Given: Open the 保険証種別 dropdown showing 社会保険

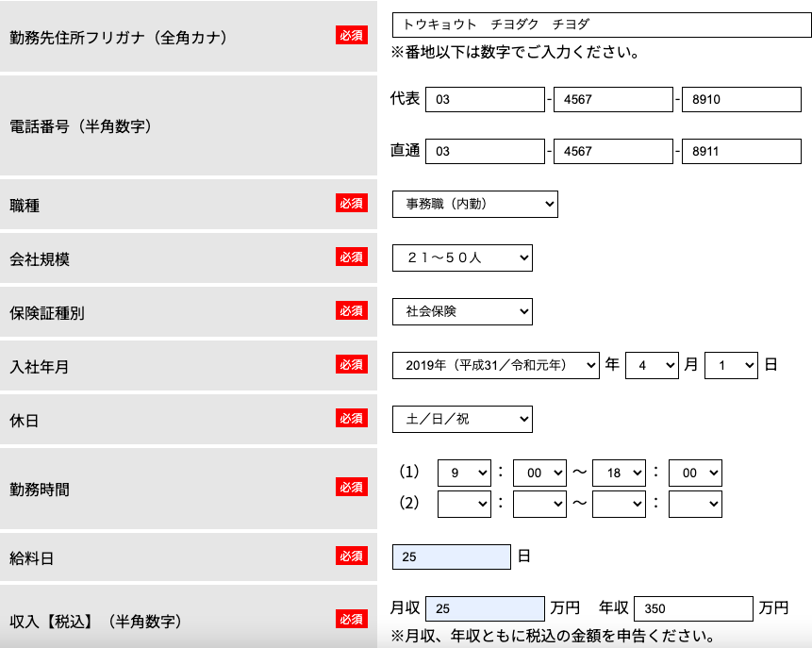Looking at the screenshot, I should 462,311.
